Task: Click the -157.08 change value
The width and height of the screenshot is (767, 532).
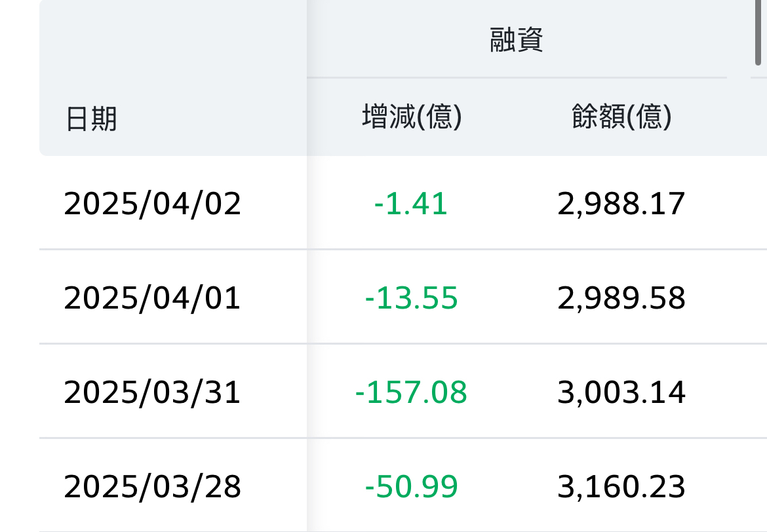Action: 411,392
